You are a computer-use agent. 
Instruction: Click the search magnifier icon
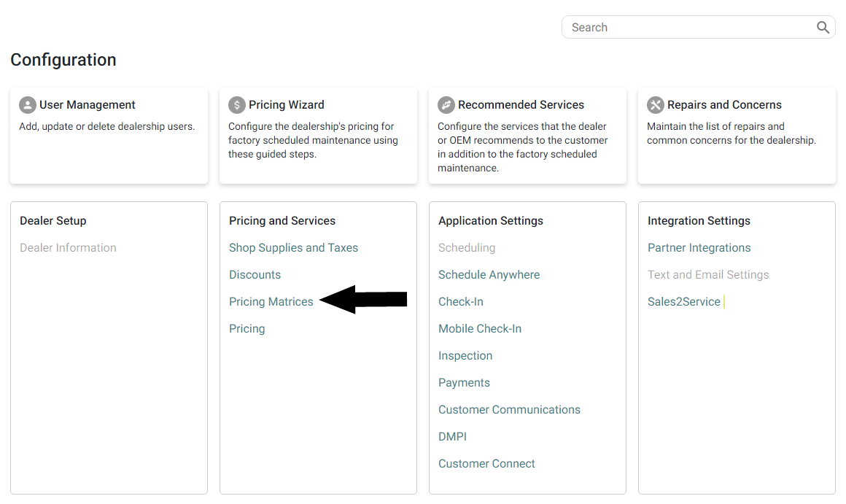(823, 27)
